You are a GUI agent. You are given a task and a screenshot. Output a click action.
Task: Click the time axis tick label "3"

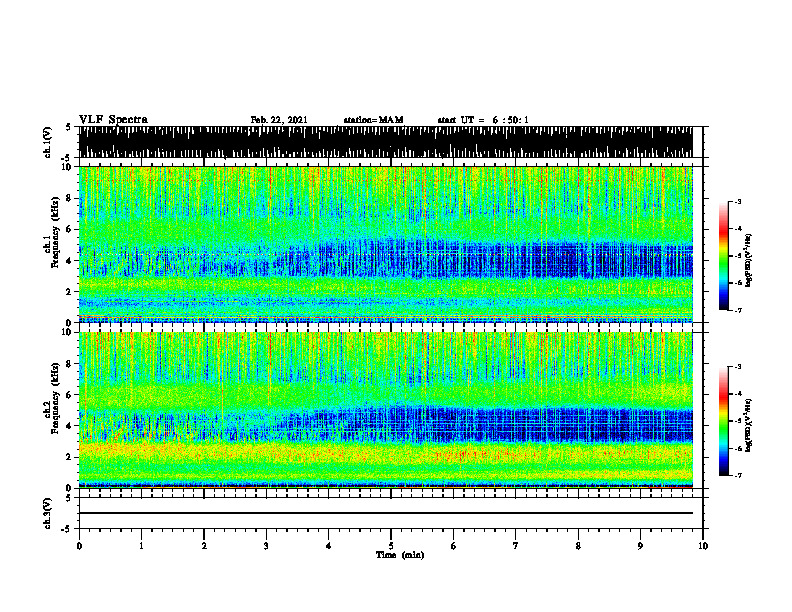pos(266,546)
